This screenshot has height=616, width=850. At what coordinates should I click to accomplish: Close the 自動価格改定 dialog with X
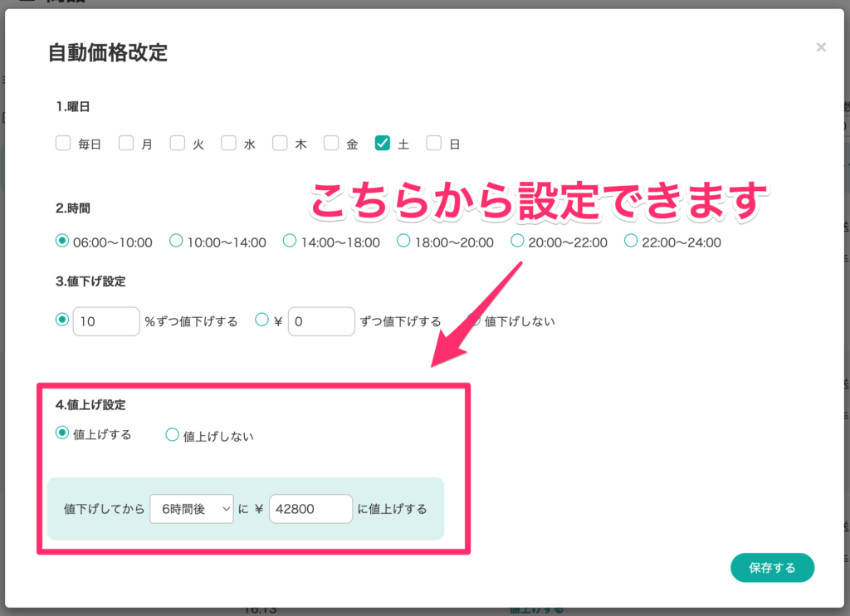coord(821,47)
